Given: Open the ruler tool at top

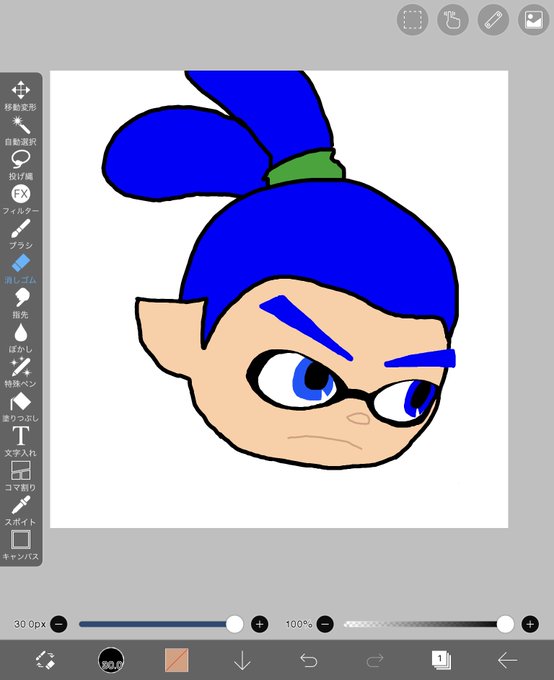Looking at the screenshot, I should coord(493,20).
